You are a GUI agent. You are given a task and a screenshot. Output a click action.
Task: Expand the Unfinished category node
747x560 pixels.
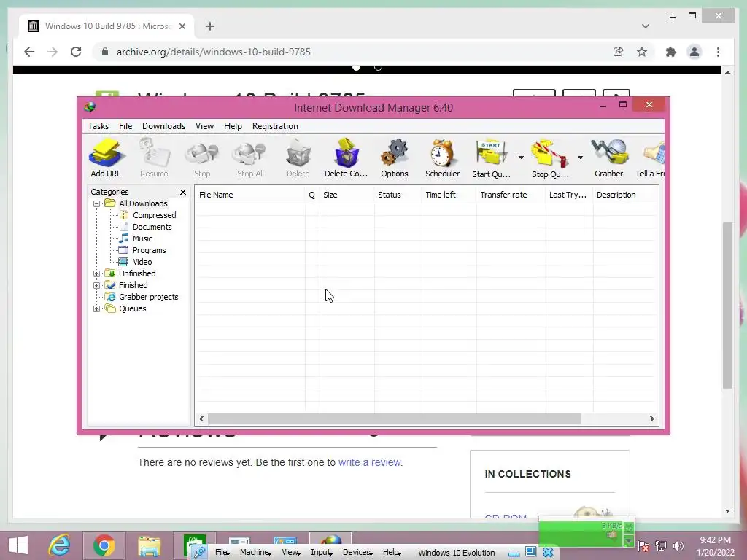[97, 274]
